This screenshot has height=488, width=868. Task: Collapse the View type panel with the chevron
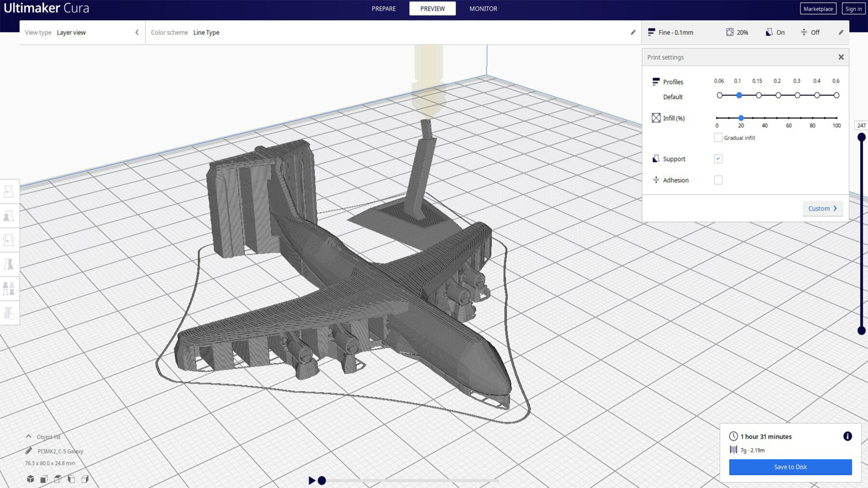137,32
